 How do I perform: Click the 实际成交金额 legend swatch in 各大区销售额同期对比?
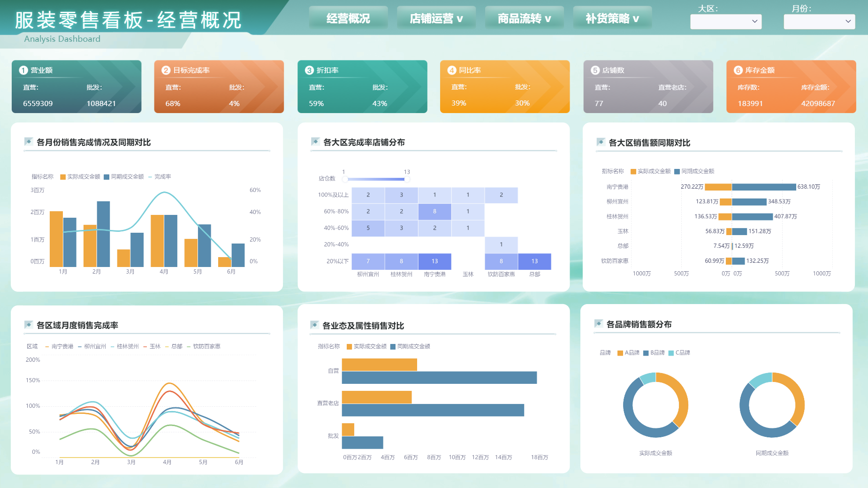pyautogui.click(x=633, y=172)
